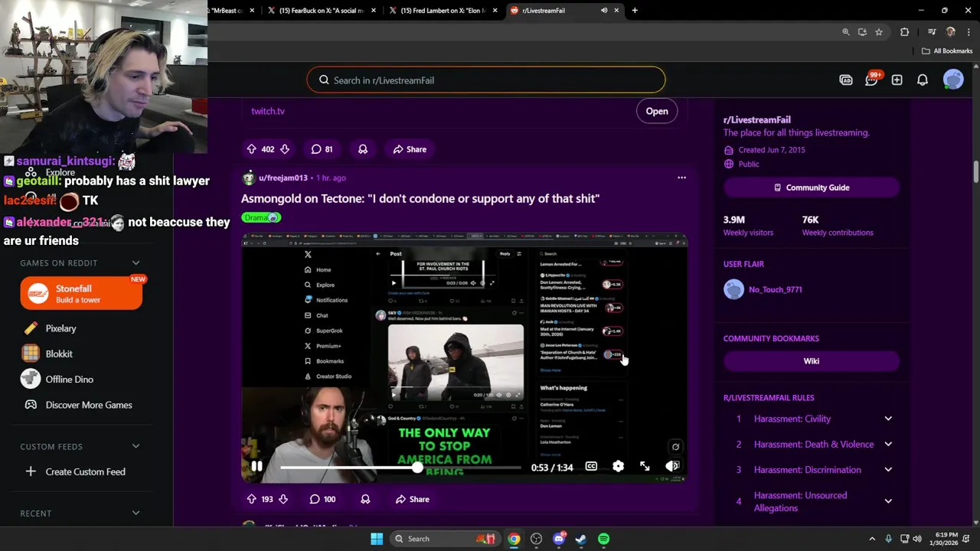Image resolution: width=980 pixels, height=551 pixels.
Task: Click the Open button on twitch.tv post
Action: pos(656,111)
